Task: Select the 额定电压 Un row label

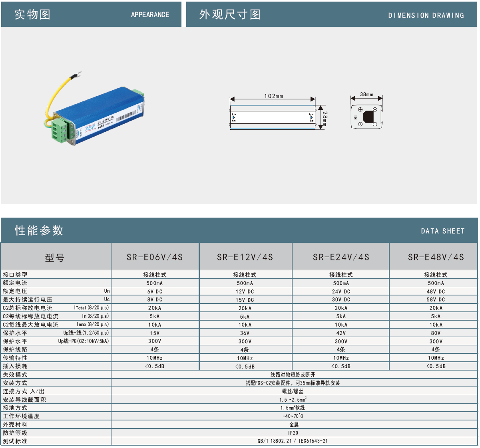Action: pyautogui.click(x=56, y=291)
